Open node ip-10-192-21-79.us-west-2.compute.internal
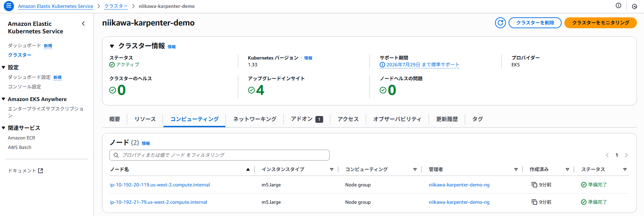This screenshot has height=216, width=644. (x=159, y=202)
